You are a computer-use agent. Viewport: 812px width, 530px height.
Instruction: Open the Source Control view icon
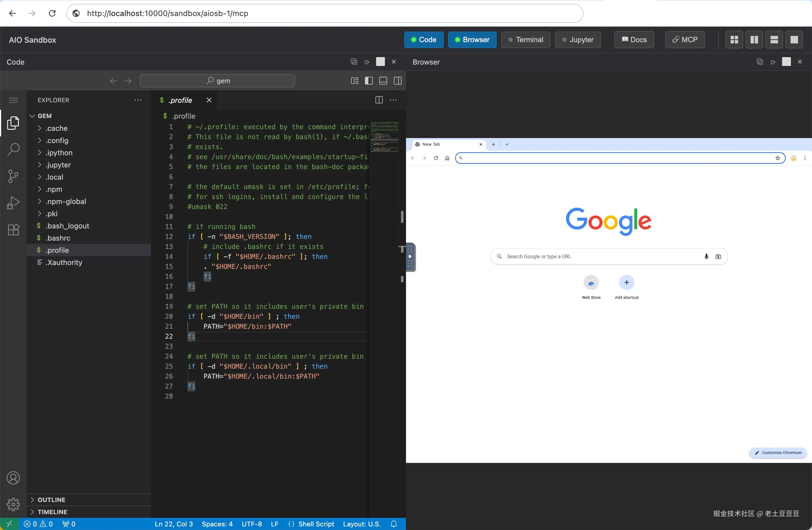click(13, 176)
